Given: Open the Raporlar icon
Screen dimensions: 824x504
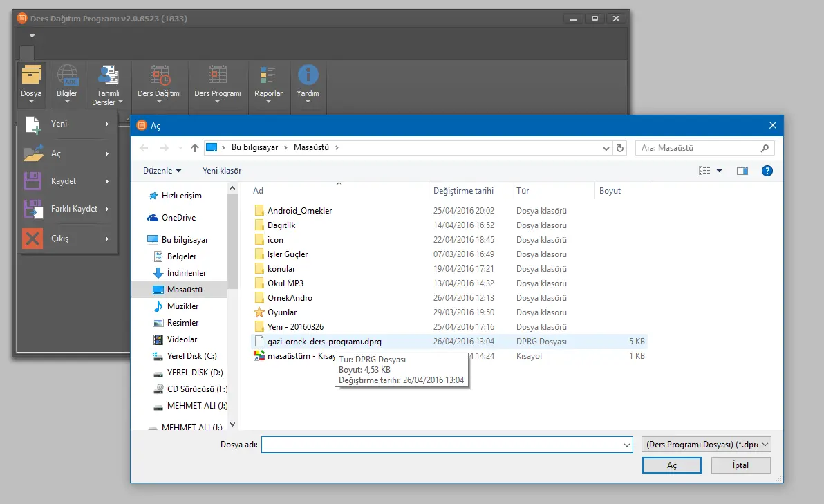Looking at the screenshot, I should pyautogui.click(x=268, y=76).
